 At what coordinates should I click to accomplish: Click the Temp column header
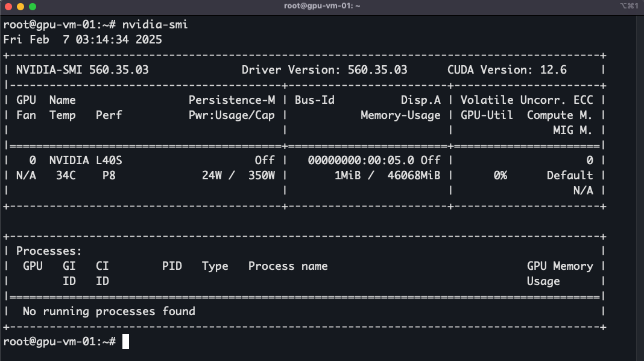point(63,115)
